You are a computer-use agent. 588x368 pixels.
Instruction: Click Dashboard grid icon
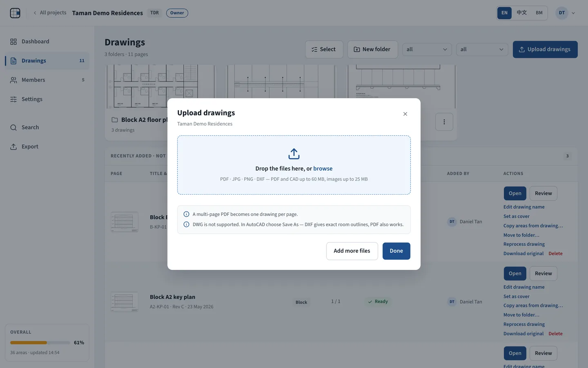click(13, 42)
